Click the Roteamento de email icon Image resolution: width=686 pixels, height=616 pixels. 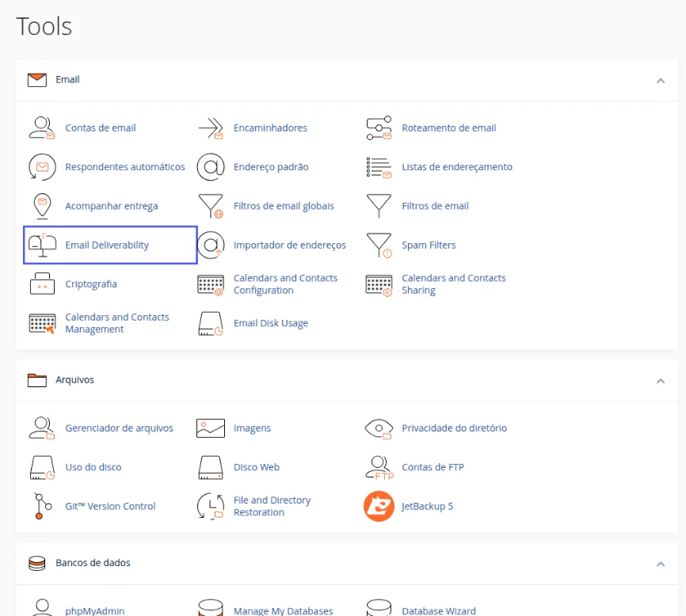pos(379,127)
